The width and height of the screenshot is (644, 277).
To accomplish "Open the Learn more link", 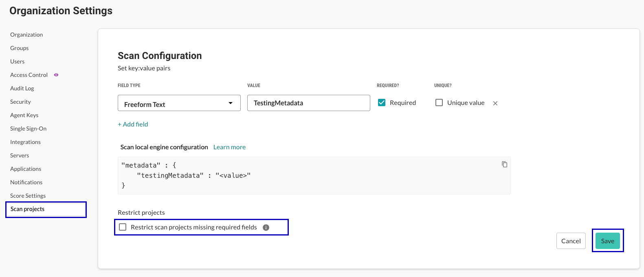I will 229,147.
